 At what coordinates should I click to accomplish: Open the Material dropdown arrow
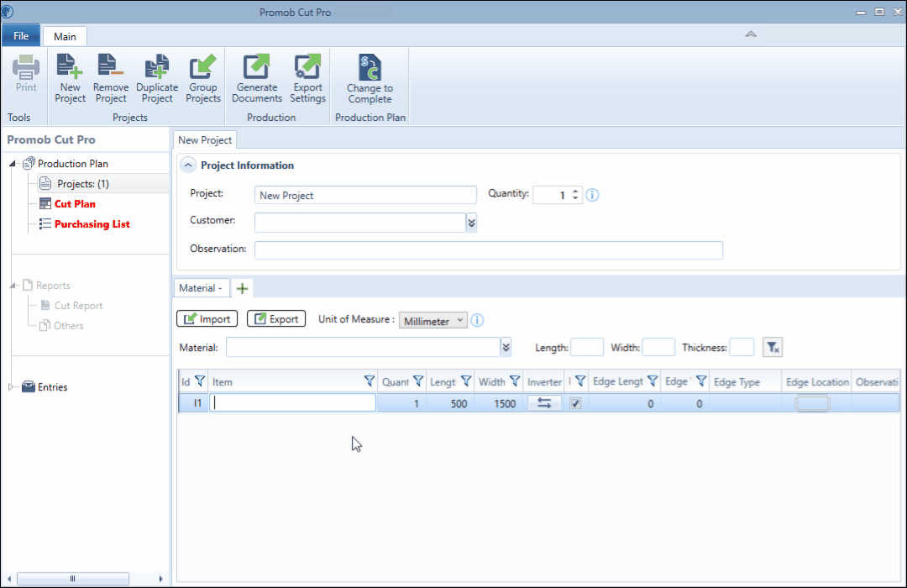click(506, 347)
